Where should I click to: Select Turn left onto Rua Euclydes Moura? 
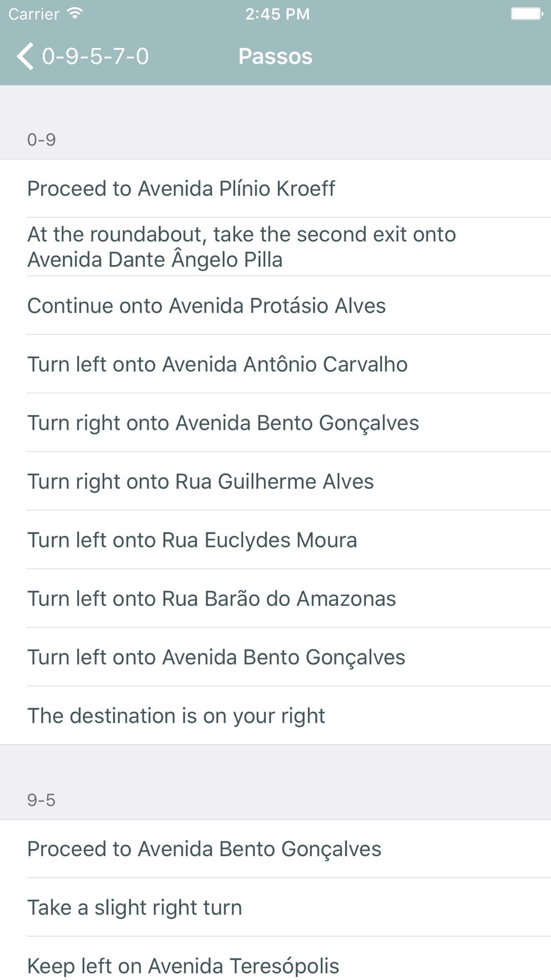click(x=275, y=540)
